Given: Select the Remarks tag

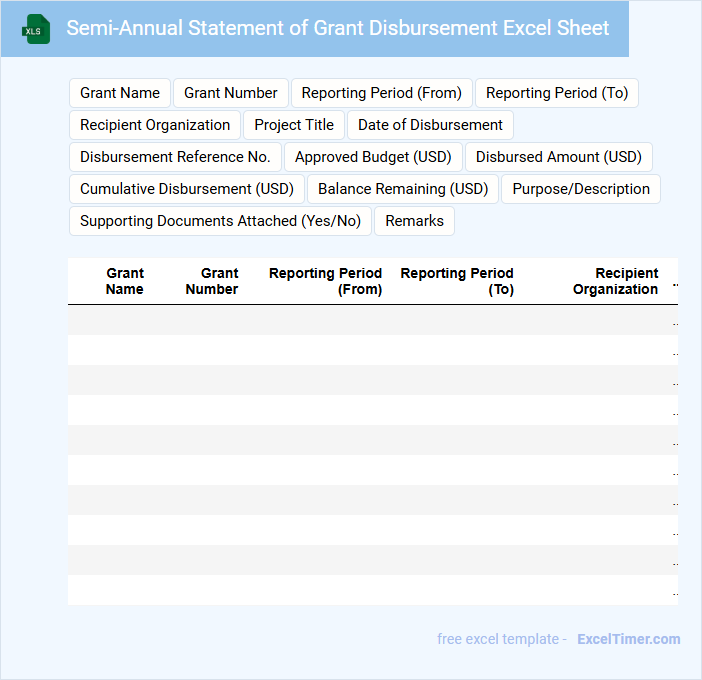Looking at the screenshot, I should pyautogui.click(x=414, y=221).
